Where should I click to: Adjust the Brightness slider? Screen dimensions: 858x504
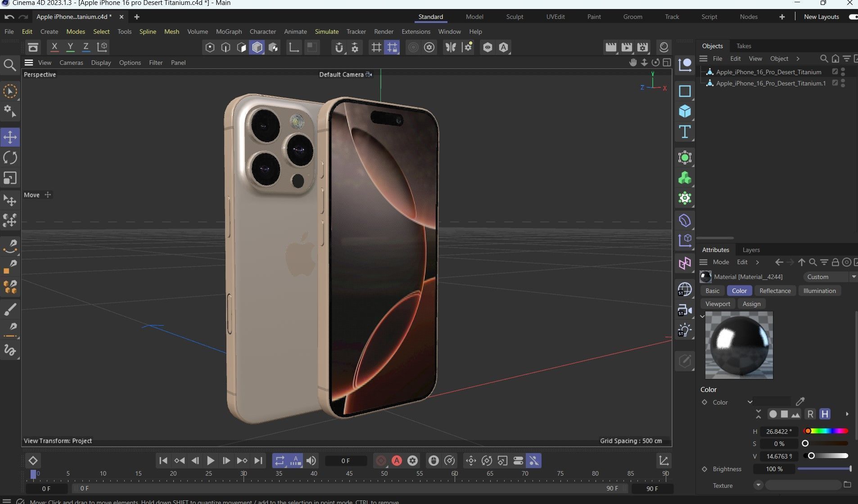(x=824, y=469)
